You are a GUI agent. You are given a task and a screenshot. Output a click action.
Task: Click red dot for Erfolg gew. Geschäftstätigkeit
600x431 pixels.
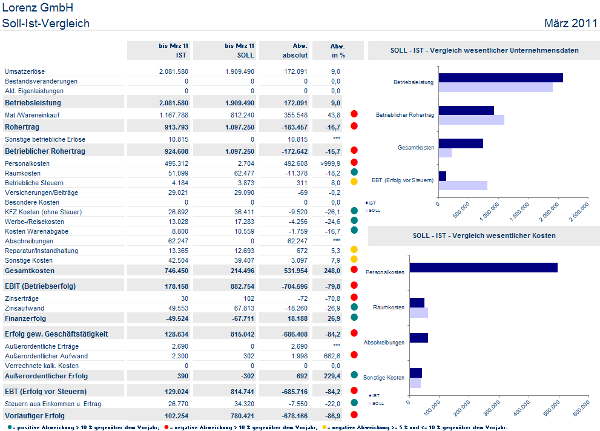pyautogui.click(x=354, y=333)
